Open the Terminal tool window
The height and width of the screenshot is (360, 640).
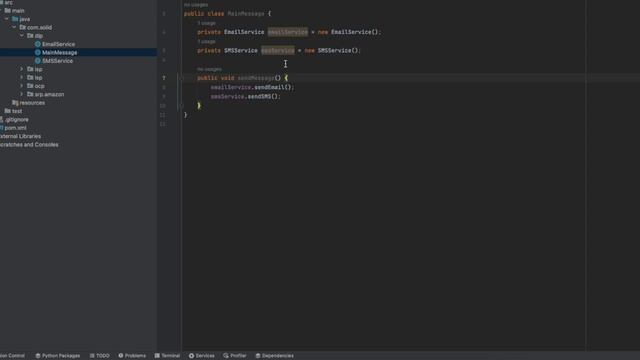click(167, 356)
